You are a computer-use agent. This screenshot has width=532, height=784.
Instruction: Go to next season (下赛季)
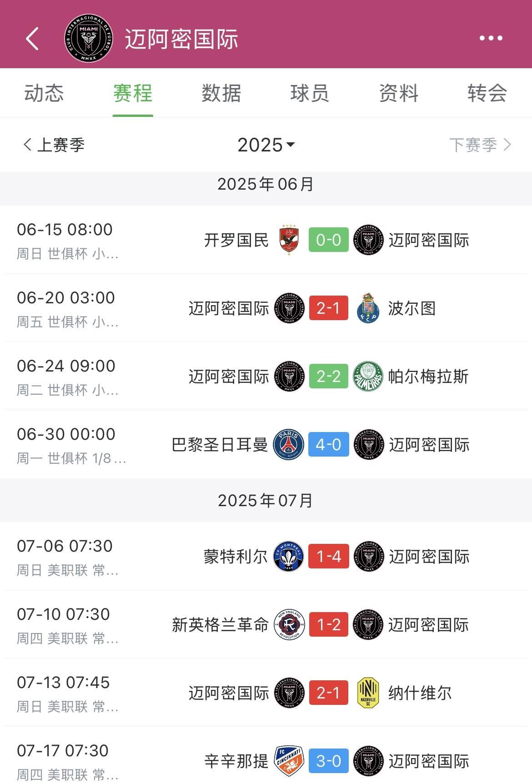pyautogui.click(x=480, y=145)
